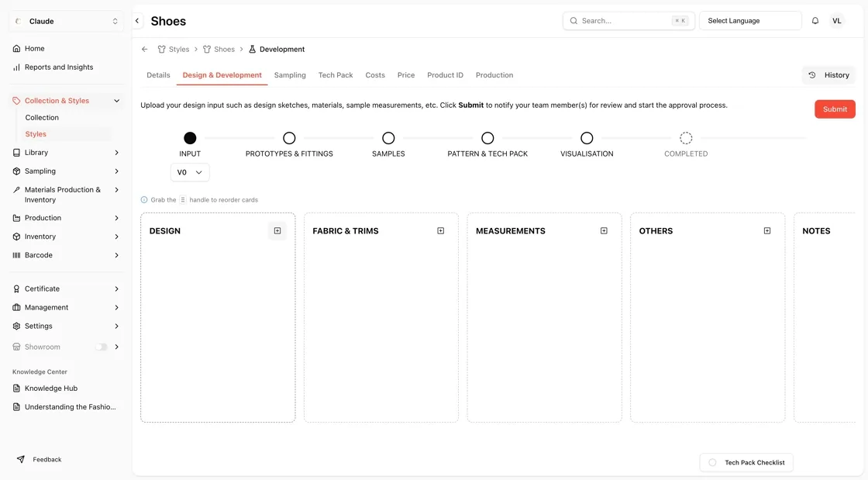
Task: Expand the Certificate menu chevron
Action: 117,289
